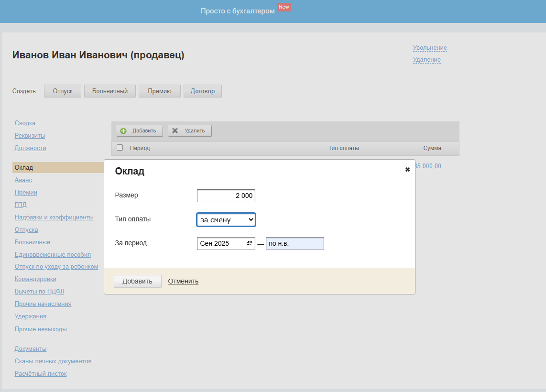Image resolution: width=546 pixels, height=392 pixels.
Task: Close the Оклад dialog with X icon
Action: click(407, 170)
